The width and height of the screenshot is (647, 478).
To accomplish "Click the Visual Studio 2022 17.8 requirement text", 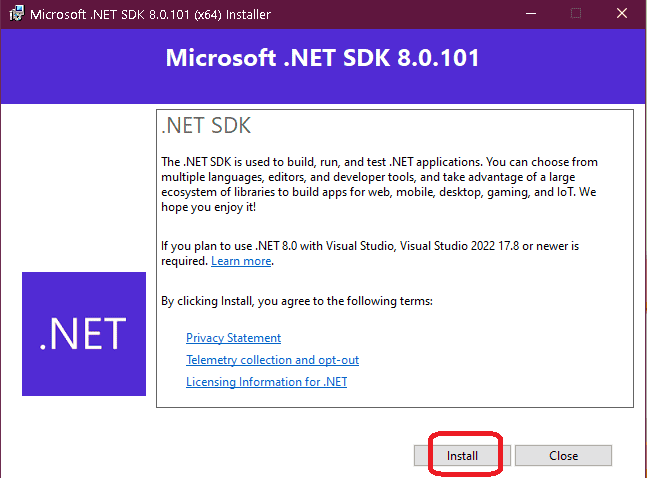I will pyautogui.click(x=370, y=253).
